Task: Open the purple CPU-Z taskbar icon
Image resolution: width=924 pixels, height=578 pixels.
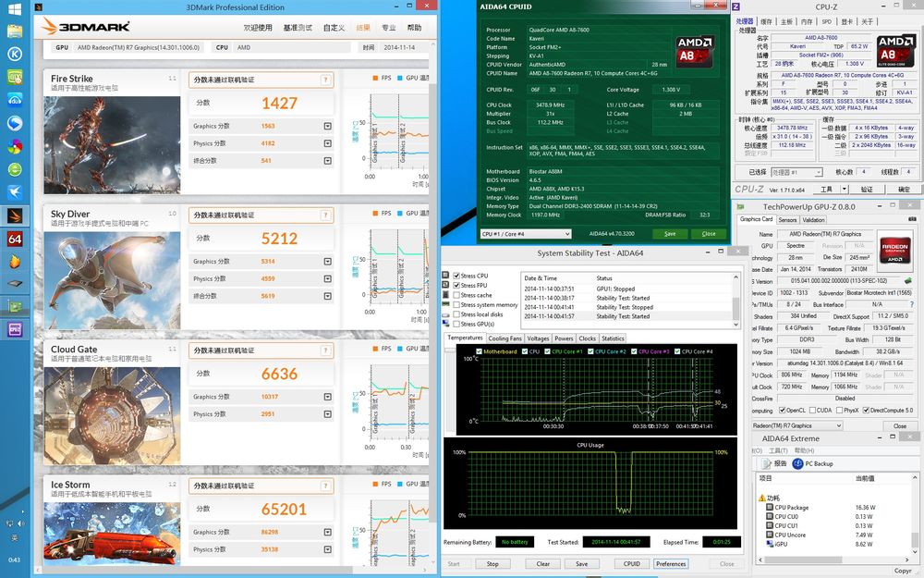Action: tap(15, 329)
